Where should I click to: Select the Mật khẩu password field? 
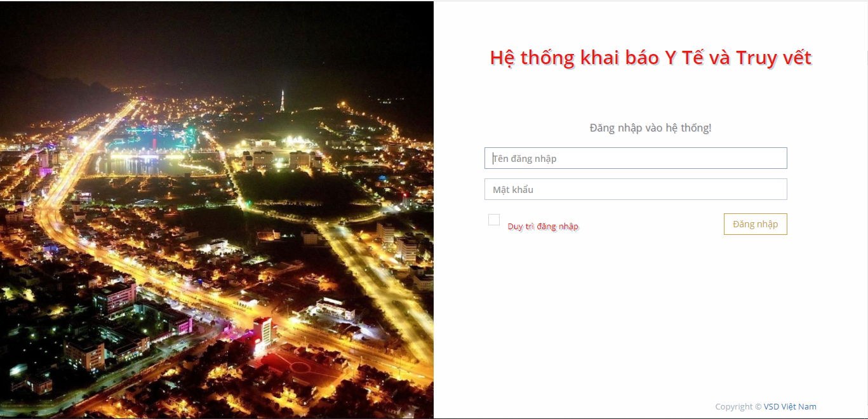click(x=636, y=189)
